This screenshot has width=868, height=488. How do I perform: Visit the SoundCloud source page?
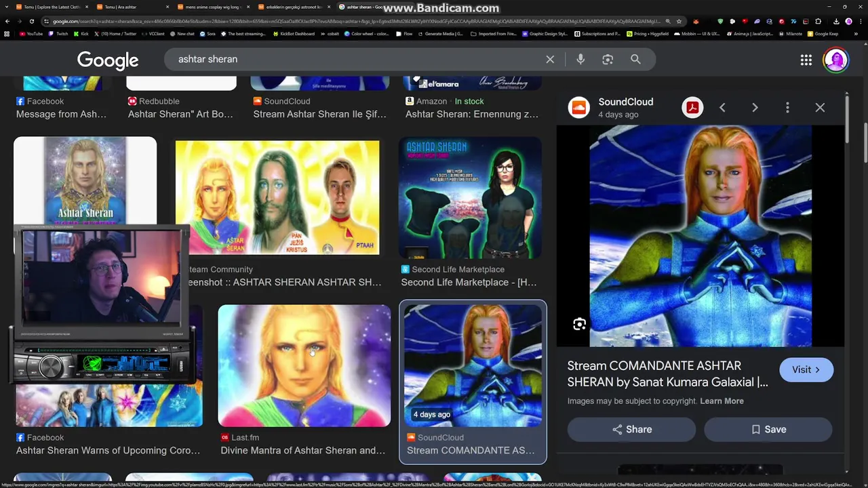806,369
